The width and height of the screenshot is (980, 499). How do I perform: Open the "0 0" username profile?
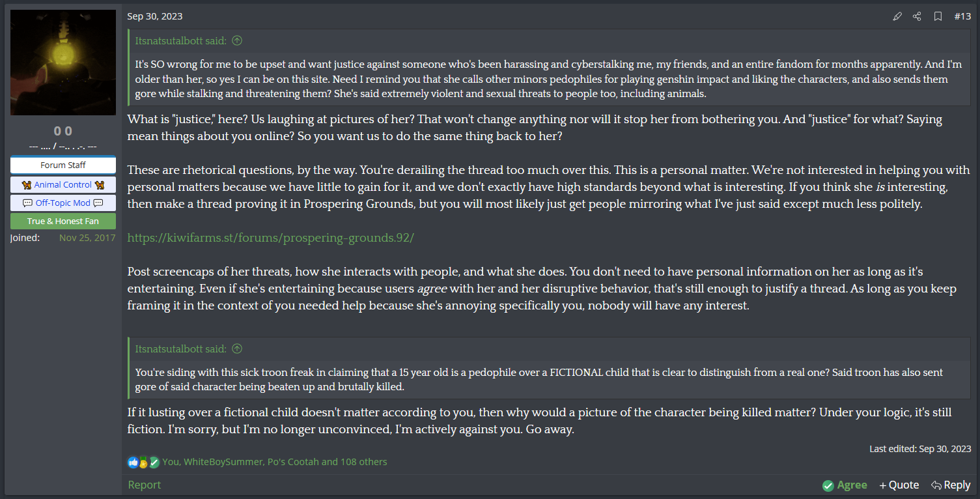pos(63,130)
